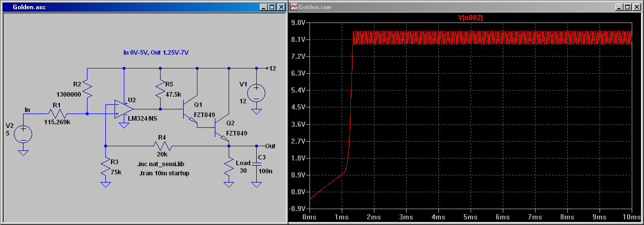Click the 20k value of R4
The image size is (644, 225).
[x=162, y=154]
